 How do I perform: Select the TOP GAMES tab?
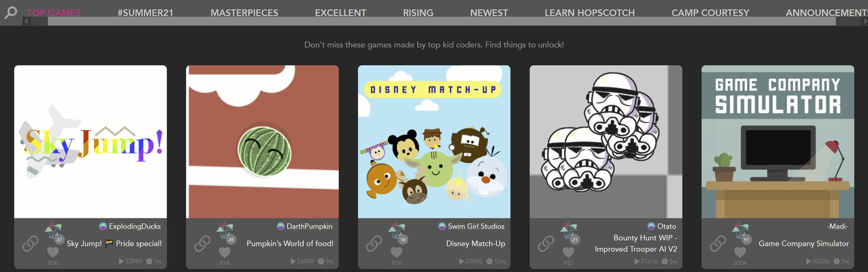coord(54,13)
